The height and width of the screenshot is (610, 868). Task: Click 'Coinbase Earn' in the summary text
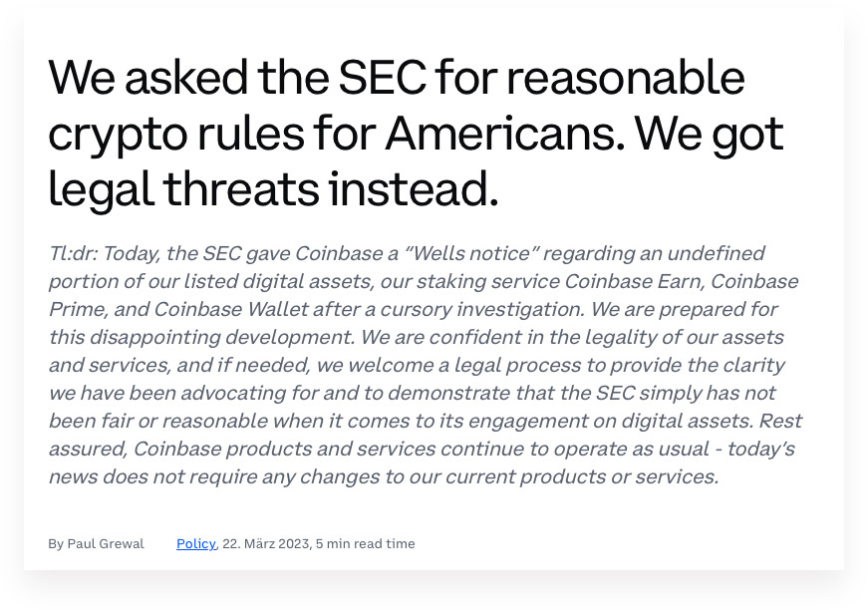[635, 281]
